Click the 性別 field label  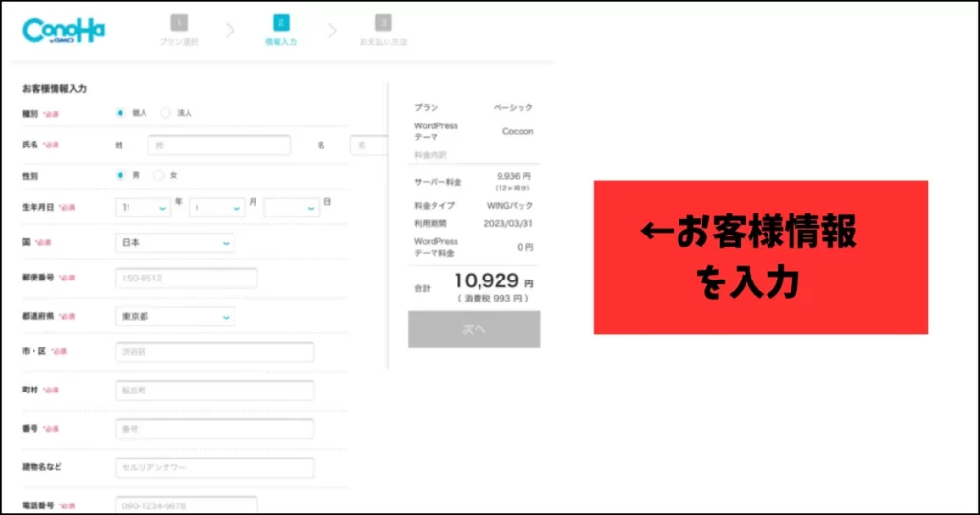coord(30,176)
